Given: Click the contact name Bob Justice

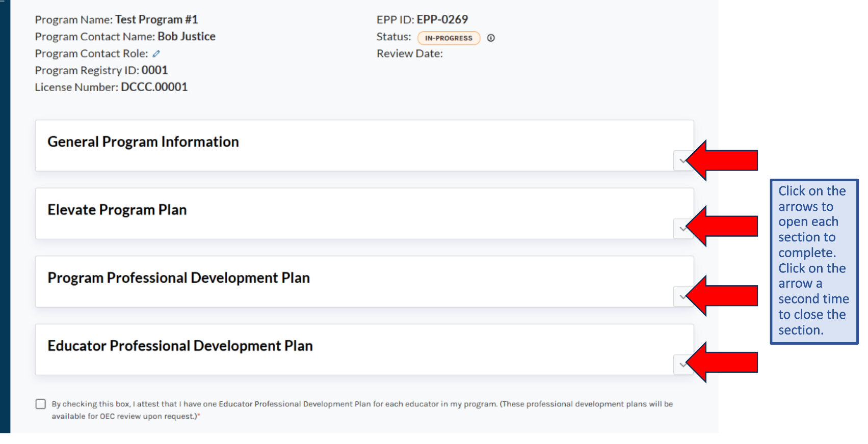Looking at the screenshot, I should coord(187,37).
